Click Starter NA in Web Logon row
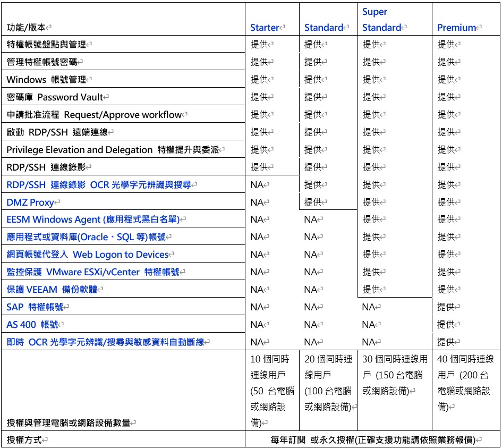 (257, 255)
